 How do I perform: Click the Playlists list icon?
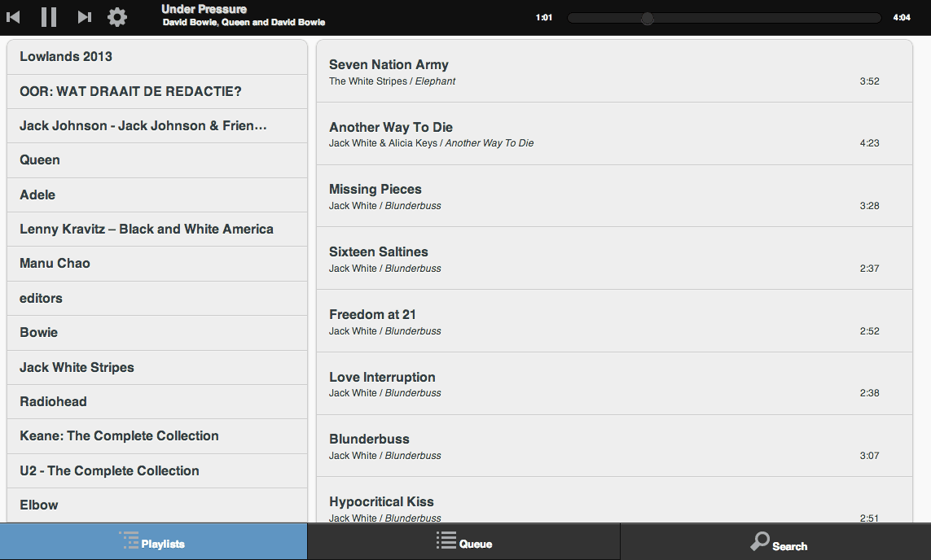click(129, 540)
